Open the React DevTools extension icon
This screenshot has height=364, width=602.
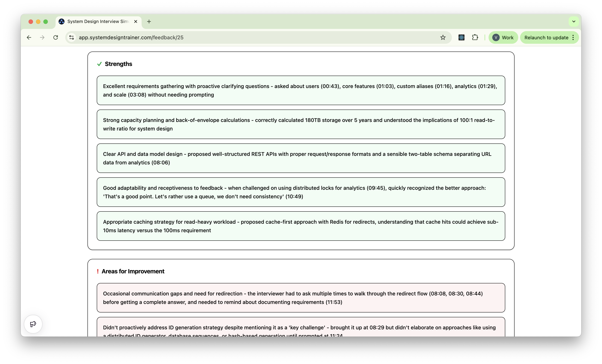[x=461, y=37]
